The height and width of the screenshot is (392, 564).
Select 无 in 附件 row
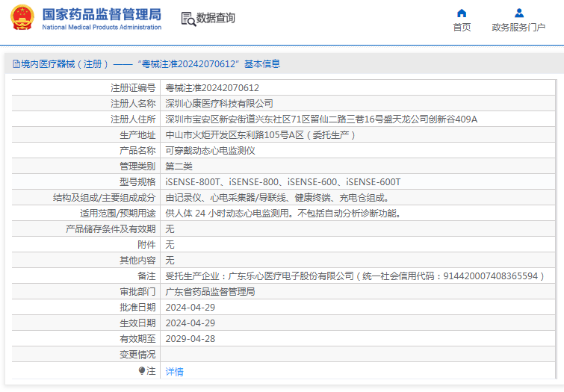170,245
